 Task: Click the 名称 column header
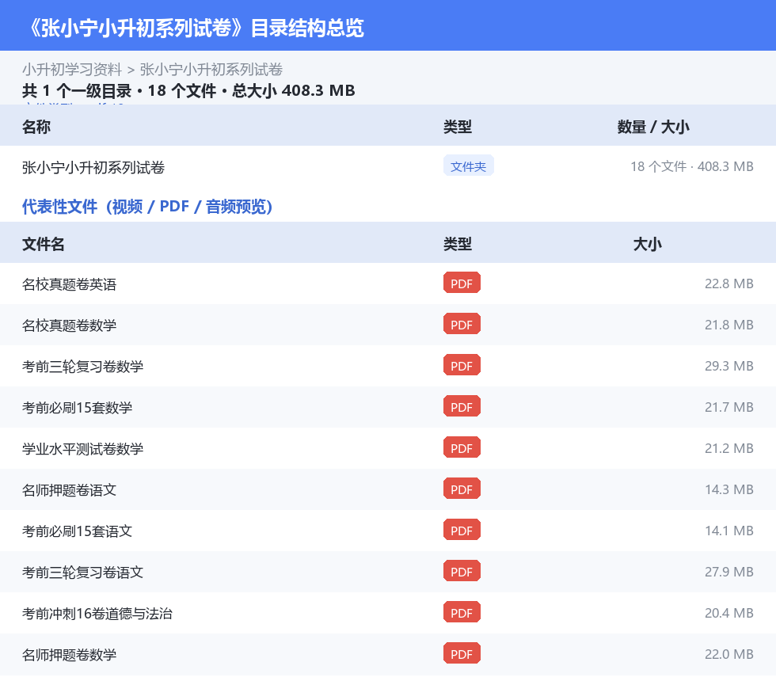[36, 127]
